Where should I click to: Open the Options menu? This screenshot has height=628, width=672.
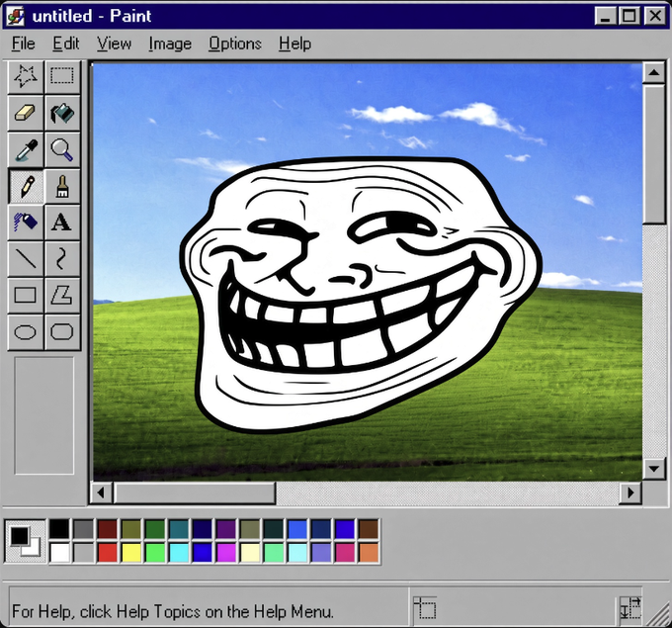click(x=235, y=44)
